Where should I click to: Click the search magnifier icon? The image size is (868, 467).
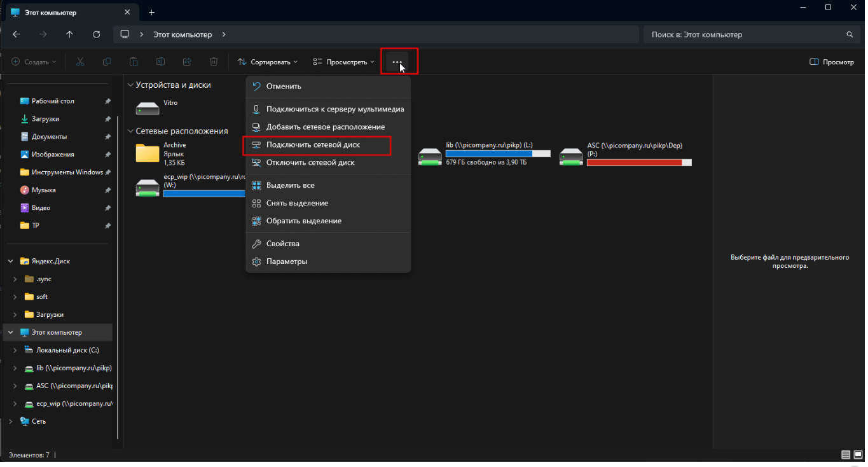pyautogui.click(x=850, y=34)
